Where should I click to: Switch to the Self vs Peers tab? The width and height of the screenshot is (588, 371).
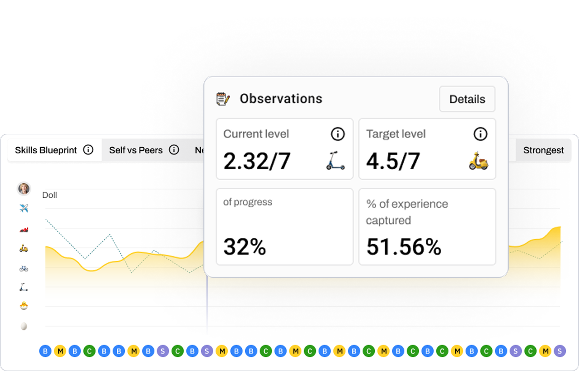pos(136,150)
